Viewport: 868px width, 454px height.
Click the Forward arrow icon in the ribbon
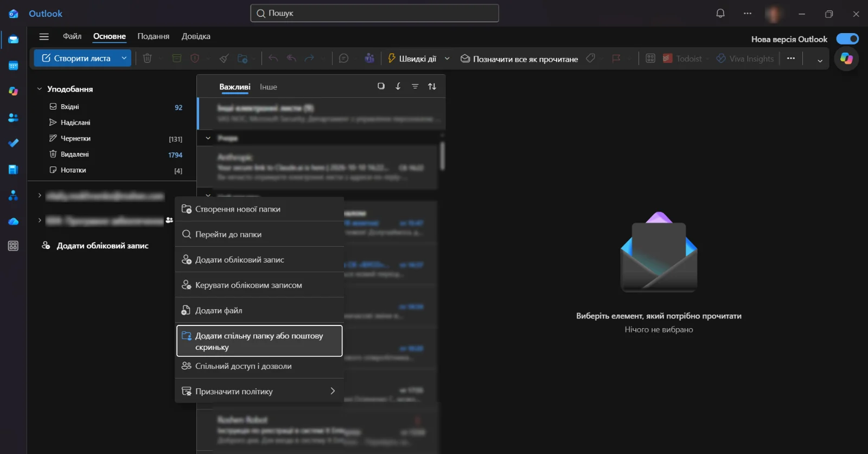click(309, 59)
